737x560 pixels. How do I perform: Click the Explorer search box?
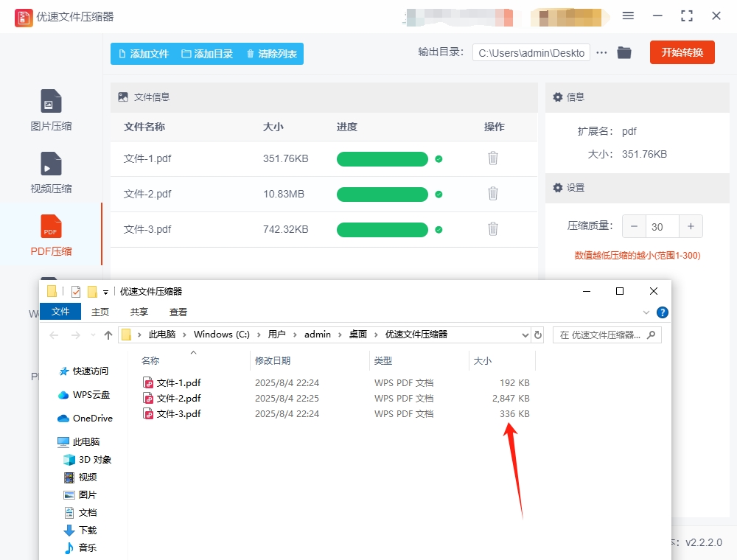click(607, 335)
